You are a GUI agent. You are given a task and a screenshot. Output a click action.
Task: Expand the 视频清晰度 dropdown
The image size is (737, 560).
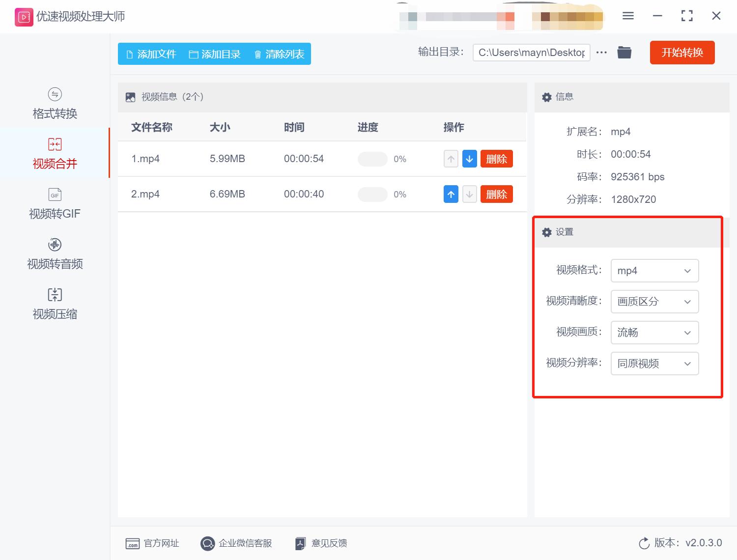[x=654, y=302]
